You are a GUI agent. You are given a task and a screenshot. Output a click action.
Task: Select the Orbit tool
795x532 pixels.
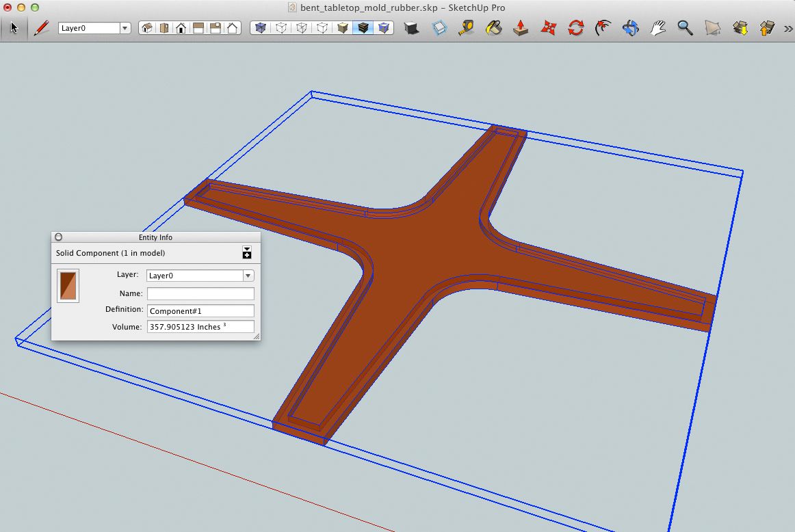coord(630,28)
